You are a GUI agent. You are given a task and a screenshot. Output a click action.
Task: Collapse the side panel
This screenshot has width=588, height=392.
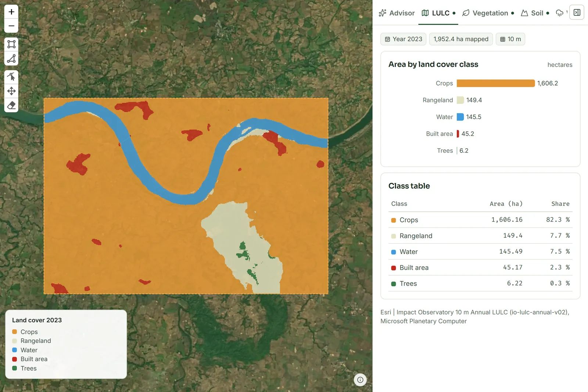pyautogui.click(x=577, y=12)
